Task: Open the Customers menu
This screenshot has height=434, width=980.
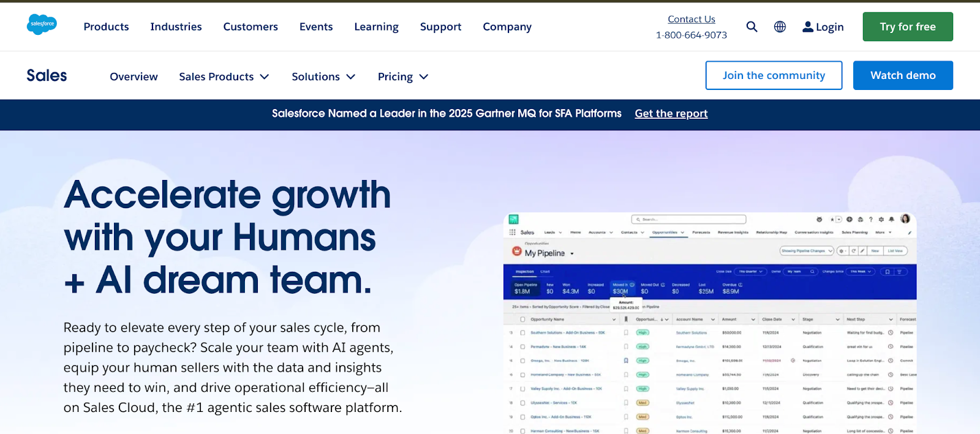Action: [x=251, y=26]
